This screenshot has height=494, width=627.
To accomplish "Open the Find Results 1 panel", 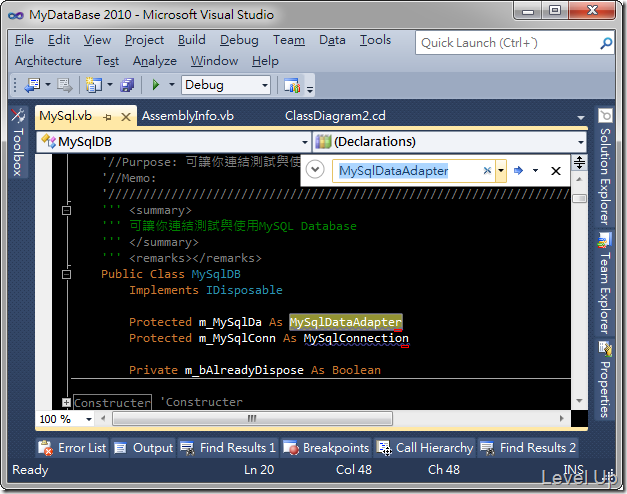I will tap(228, 448).
